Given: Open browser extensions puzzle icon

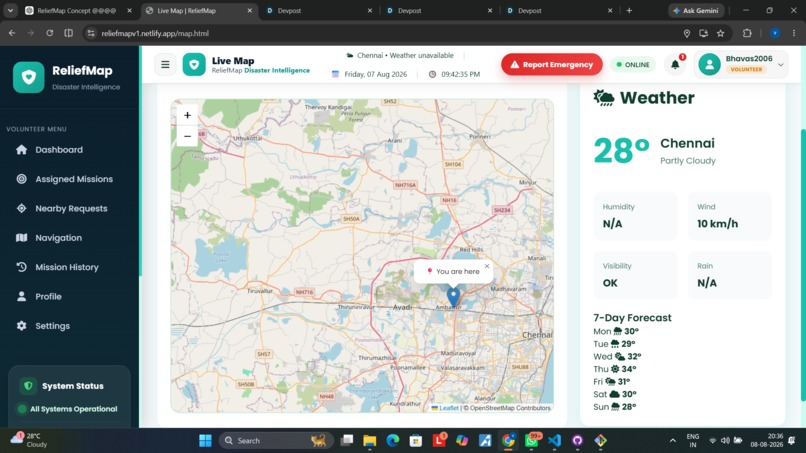Looking at the screenshot, I should tap(747, 33).
